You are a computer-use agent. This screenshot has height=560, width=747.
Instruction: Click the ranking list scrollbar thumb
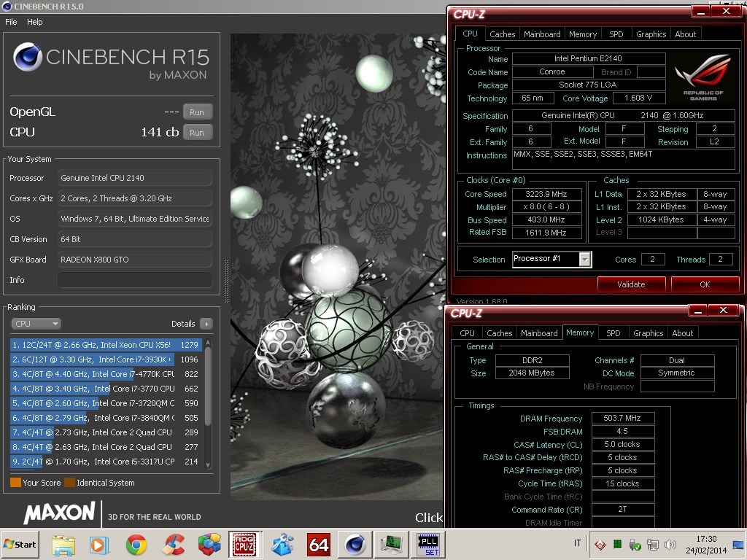(208, 386)
